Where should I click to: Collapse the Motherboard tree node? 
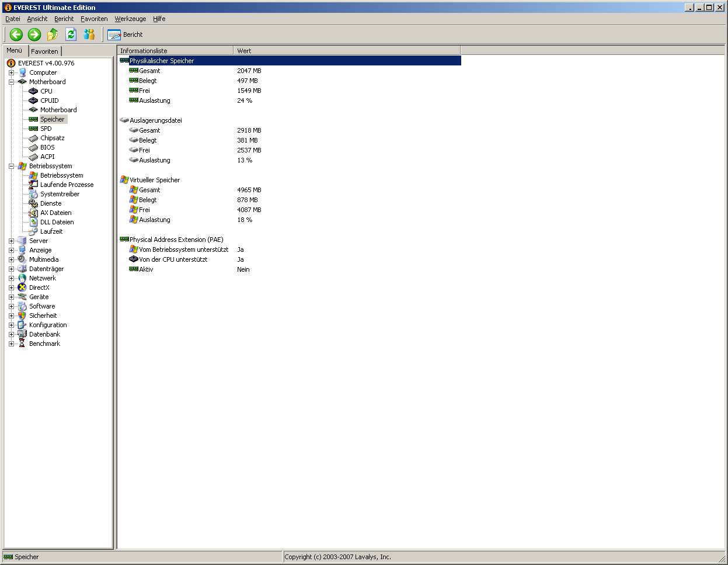[x=11, y=82]
